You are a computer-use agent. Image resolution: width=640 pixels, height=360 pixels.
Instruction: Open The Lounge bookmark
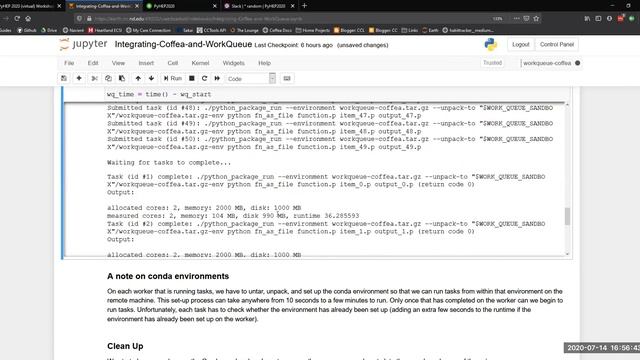coord(244,30)
